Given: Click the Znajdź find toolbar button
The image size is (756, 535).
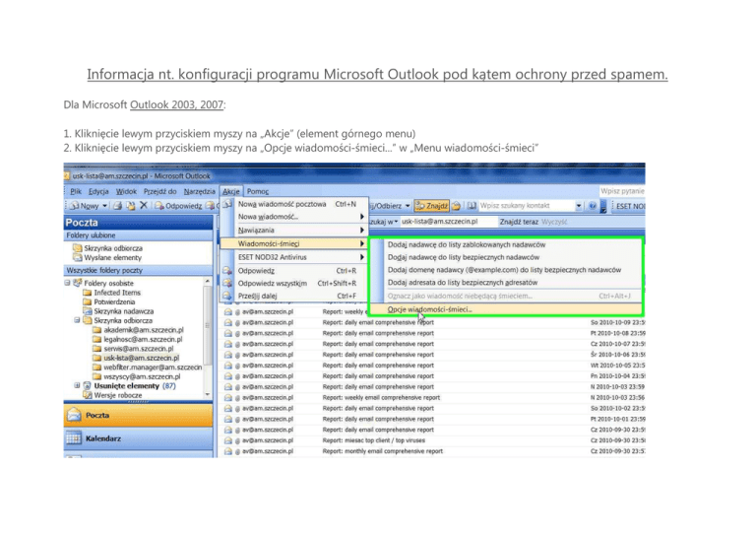Looking at the screenshot, I should 433,206.
